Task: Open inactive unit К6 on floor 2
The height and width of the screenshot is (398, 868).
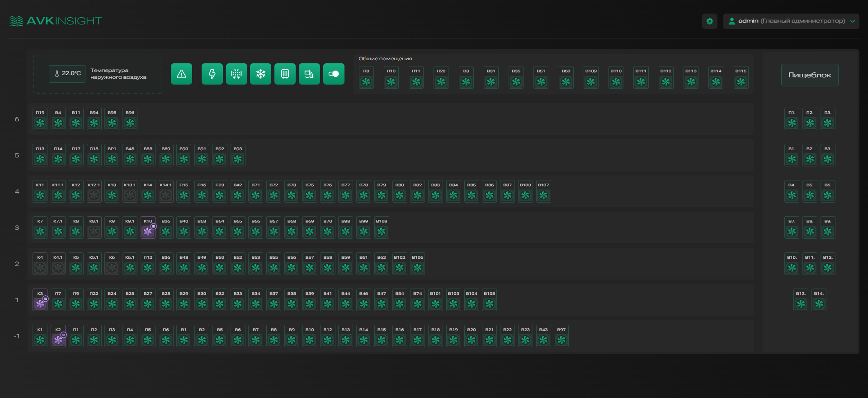Action: [x=112, y=264]
